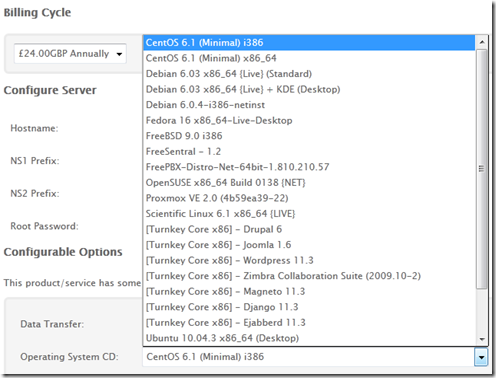This screenshot has width=496, height=378.
Task: Click the OS list scrollbar thumb
Action: tap(482, 169)
